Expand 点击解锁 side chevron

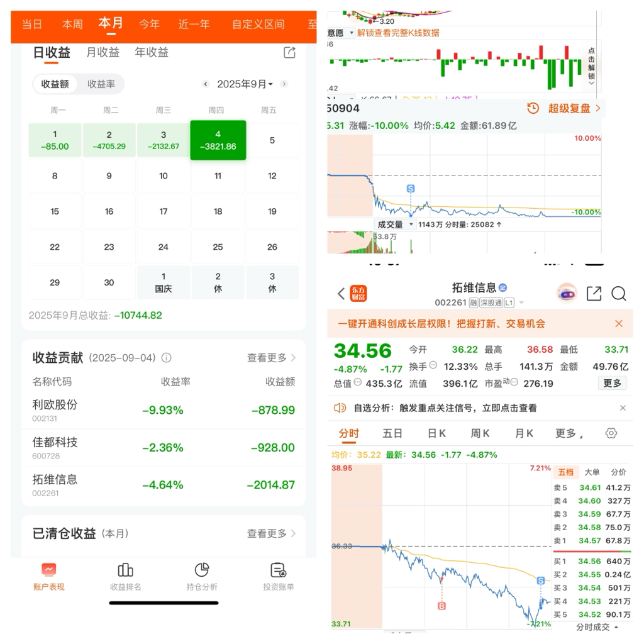(x=591, y=82)
